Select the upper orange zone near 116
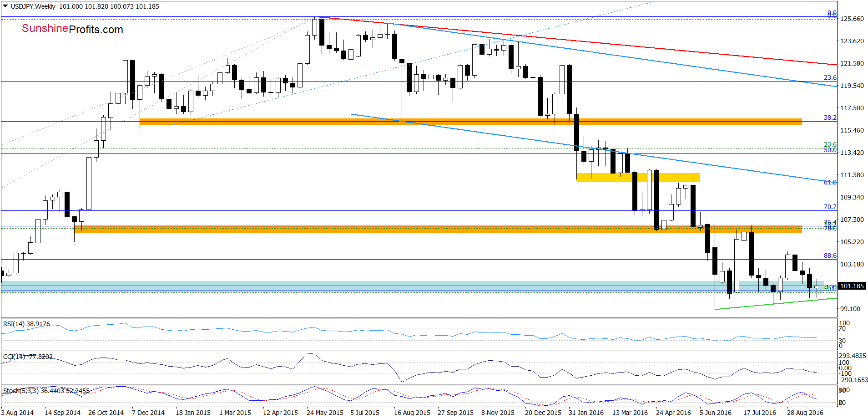The height and width of the screenshot is (419, 868). click(470, 122)
